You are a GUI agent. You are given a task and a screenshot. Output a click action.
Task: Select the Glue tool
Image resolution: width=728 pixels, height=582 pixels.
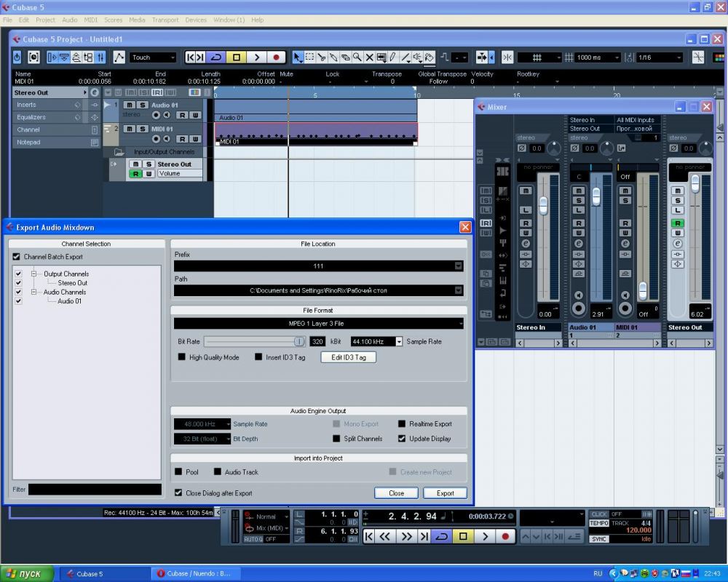tap(333, 57)
